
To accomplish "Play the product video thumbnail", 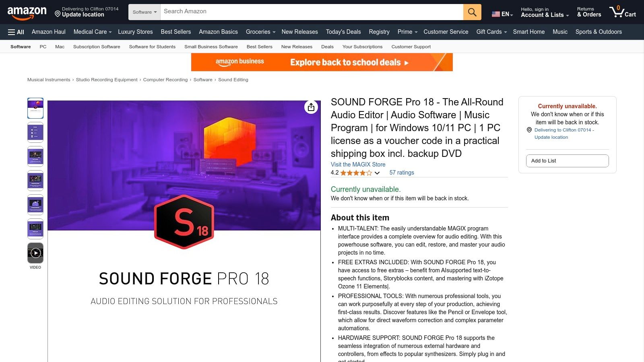I will click(x=35, y=253).
